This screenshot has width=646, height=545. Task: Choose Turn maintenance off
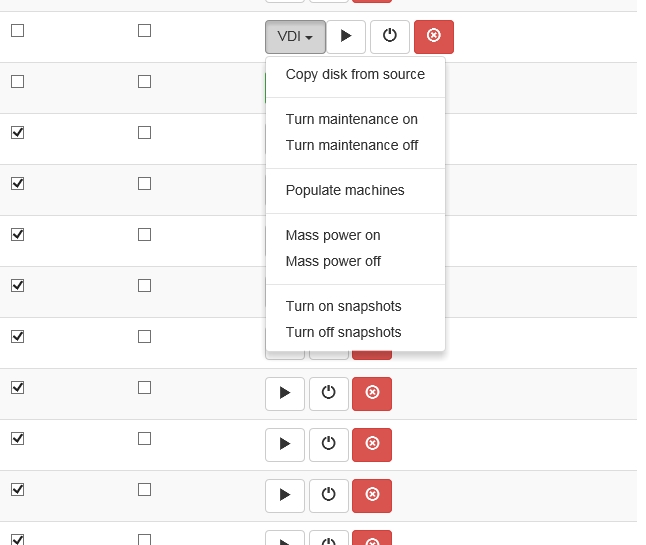[352, 145]
